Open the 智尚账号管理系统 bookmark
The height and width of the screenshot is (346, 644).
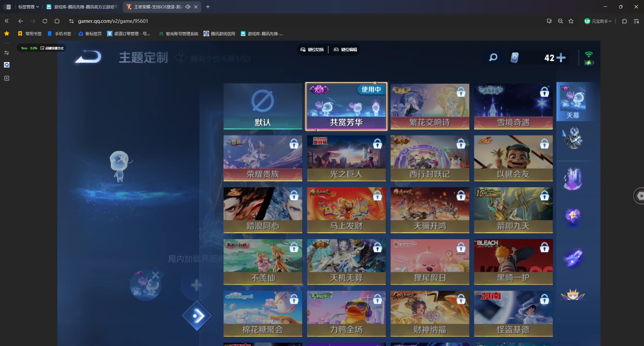click(x=178, y=34)
